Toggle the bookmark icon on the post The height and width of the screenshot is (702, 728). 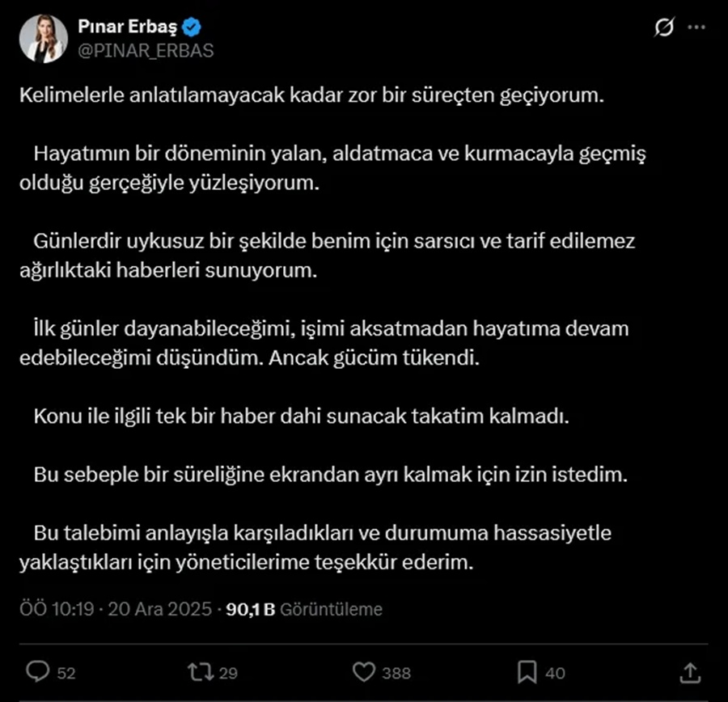(527, 671)
